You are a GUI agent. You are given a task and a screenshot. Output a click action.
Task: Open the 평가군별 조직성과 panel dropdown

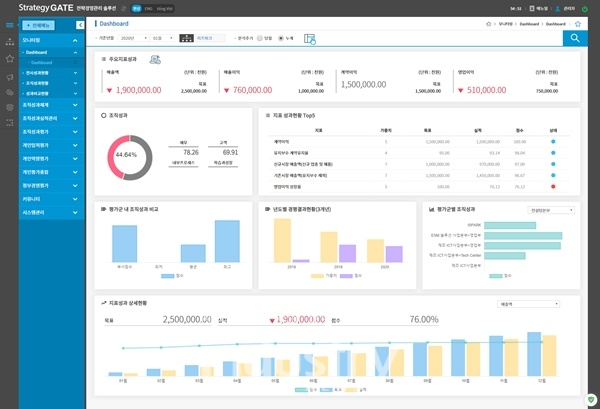click(551, 210)
